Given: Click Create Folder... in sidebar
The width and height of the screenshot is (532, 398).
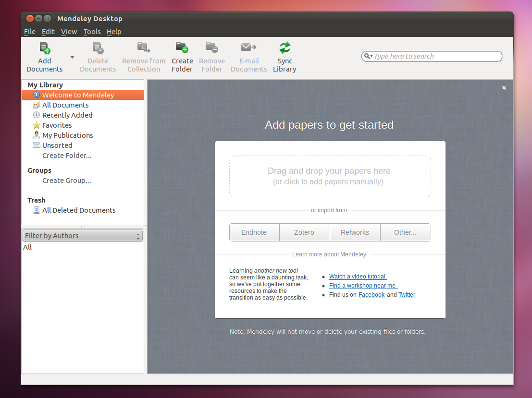Looking at the screenshot, I should click(x=67, y=155).
